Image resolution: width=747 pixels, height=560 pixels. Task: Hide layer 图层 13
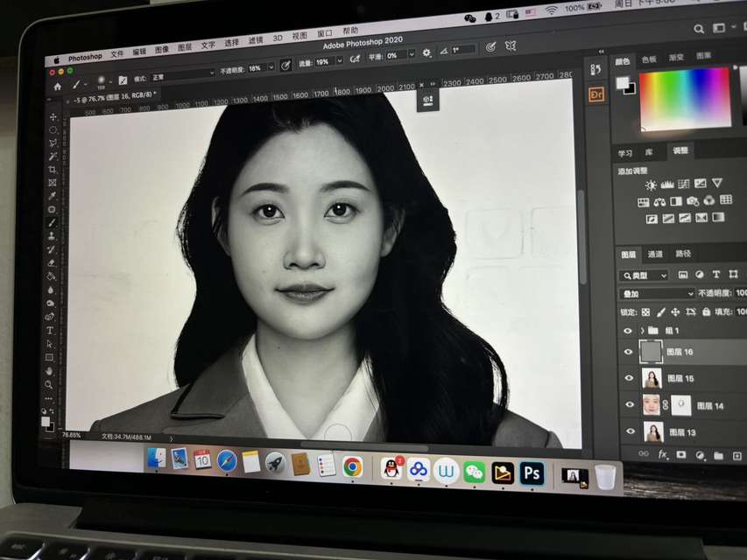[x=631, y=431]
